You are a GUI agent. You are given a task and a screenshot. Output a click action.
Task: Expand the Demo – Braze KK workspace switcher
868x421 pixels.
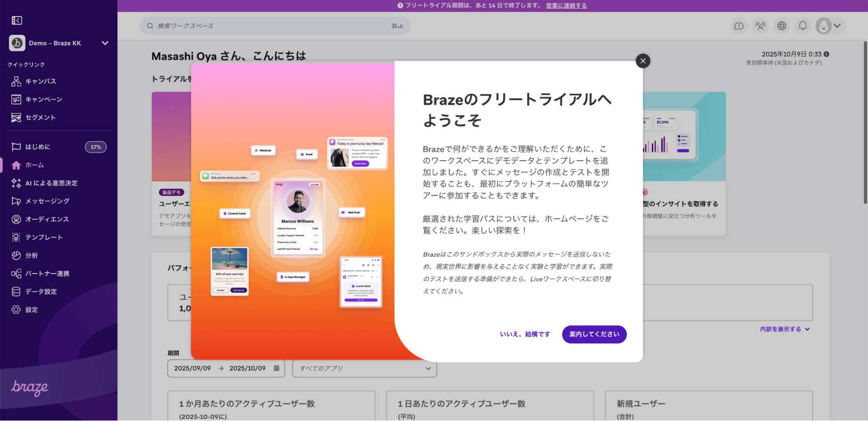point(105,43)
